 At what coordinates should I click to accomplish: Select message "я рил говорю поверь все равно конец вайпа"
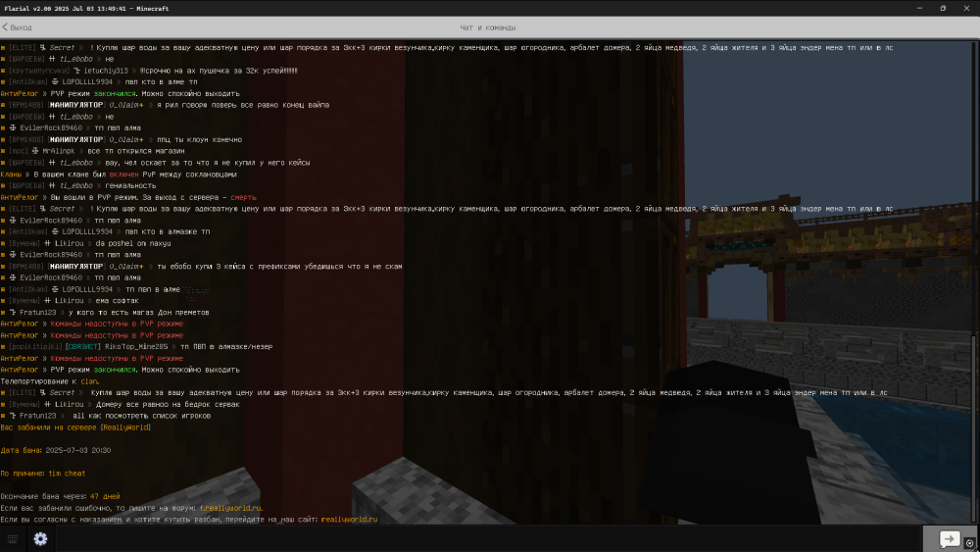[165, 105]
